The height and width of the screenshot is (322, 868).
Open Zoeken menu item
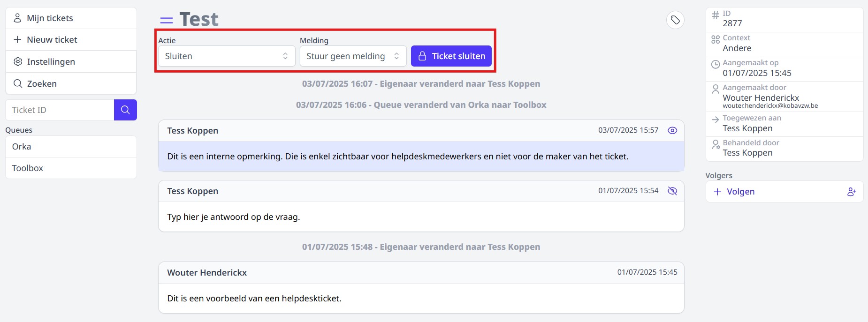pos(71,83)
